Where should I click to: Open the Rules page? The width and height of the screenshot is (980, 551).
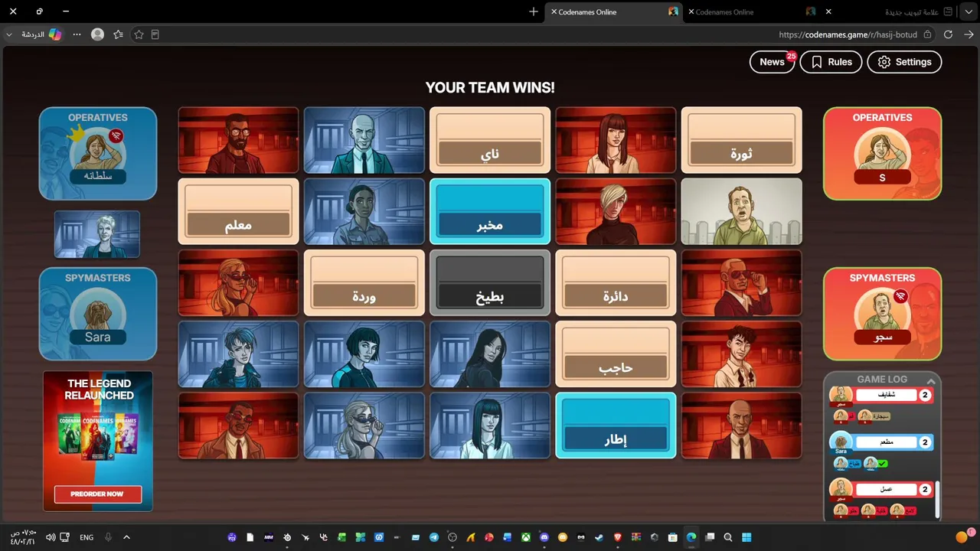click(x=831, y=62)
